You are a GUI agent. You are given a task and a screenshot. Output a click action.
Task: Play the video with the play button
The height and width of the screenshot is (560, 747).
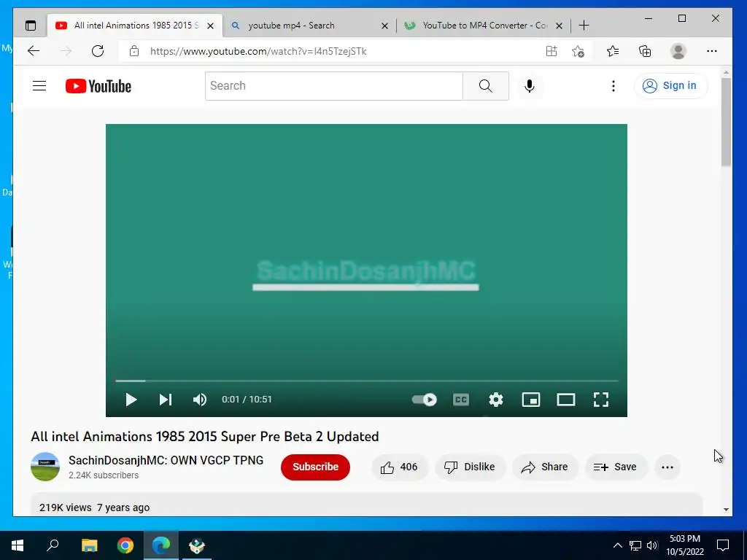[131, 400]
